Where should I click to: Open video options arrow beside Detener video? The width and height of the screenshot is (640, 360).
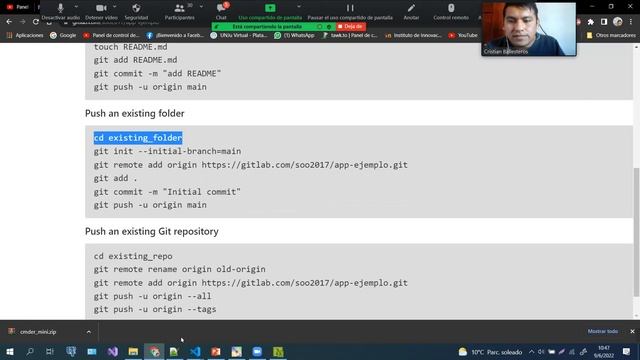(115, 7)
